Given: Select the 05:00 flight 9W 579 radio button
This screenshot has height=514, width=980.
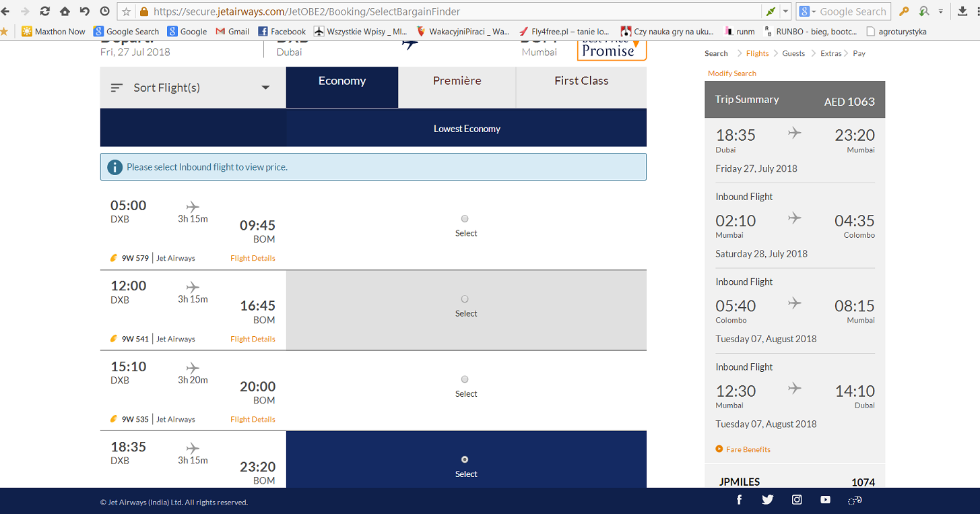Looking at the screenshot, I should (465, 219).
